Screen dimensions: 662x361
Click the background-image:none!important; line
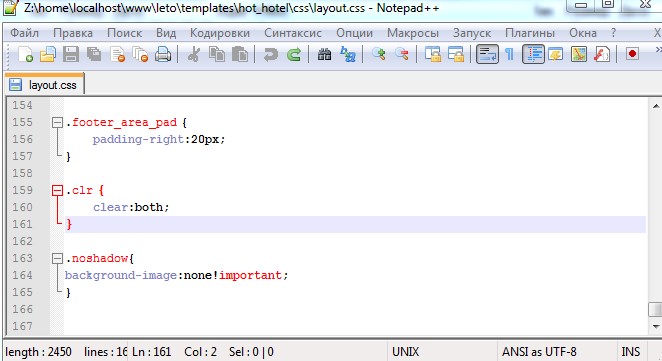pos(176,275)
